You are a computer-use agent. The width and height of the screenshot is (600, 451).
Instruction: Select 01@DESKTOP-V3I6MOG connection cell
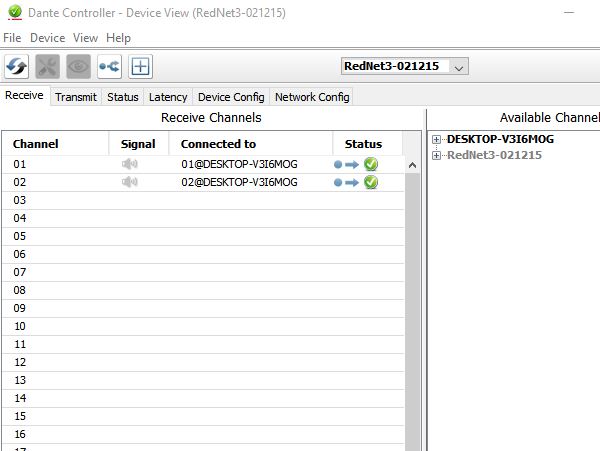[x=239, y=164]
